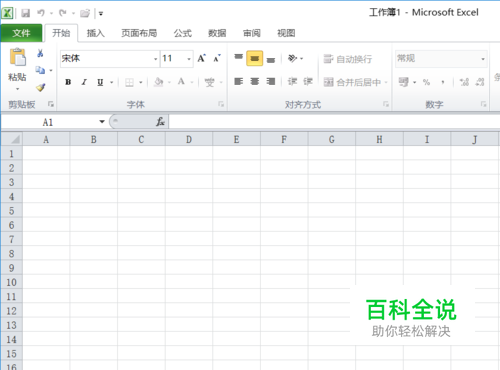This screenshot has height=370, width=500.
Task: Click the Undo arrow icon
Action: (41, 13)
